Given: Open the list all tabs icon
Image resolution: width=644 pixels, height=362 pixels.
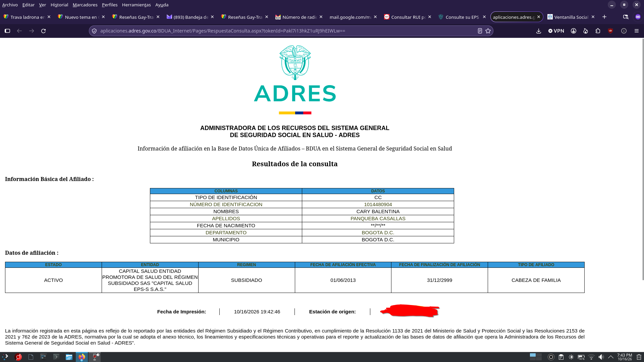Looking at the screenshot, I should pos(626,17).
